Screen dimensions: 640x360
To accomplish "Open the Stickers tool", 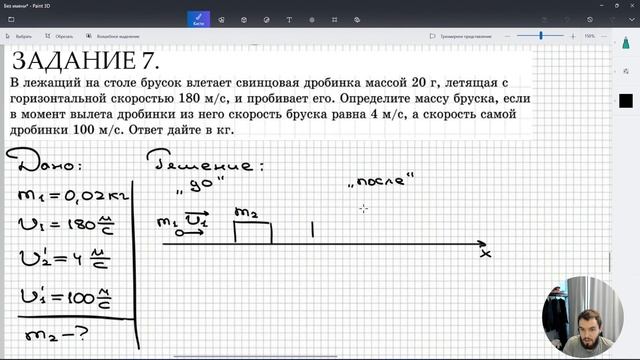I will pyautogui.click(x=267, y=20).
